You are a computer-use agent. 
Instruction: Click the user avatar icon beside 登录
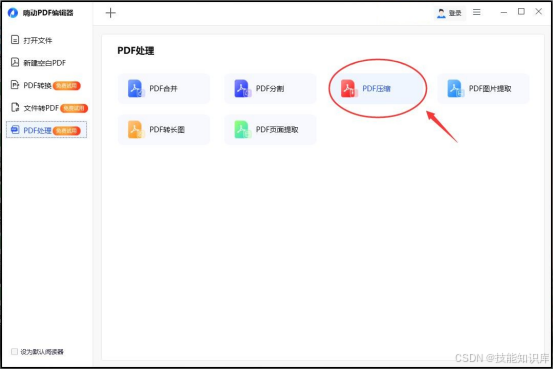tap(441, 13)
